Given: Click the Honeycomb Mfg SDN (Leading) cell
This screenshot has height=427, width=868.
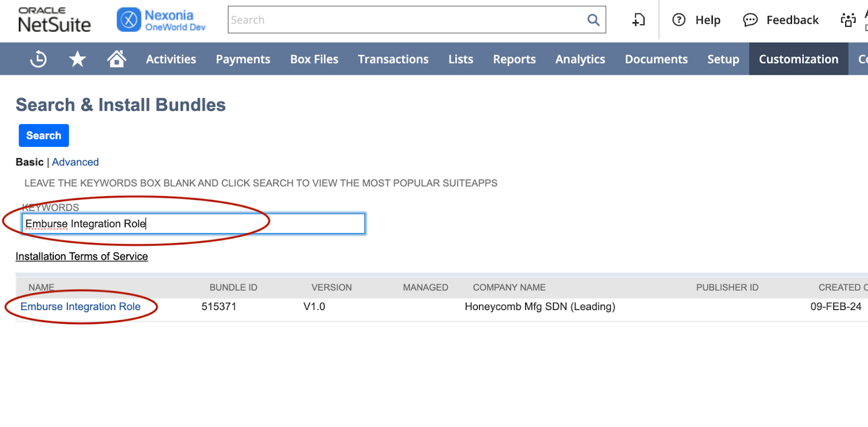Looking at the screenshot, I should pos(540,307).
